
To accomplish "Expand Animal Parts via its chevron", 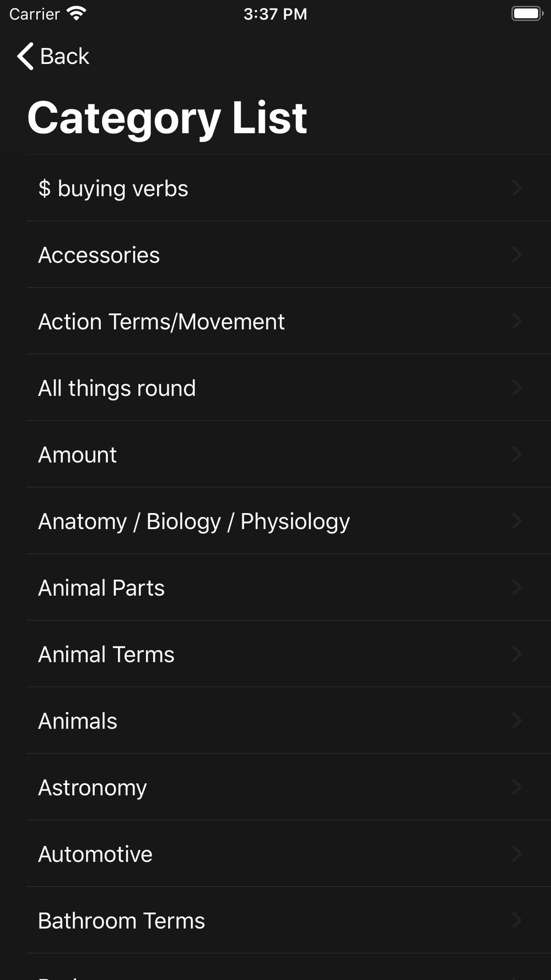I will (x=516, y=588).
